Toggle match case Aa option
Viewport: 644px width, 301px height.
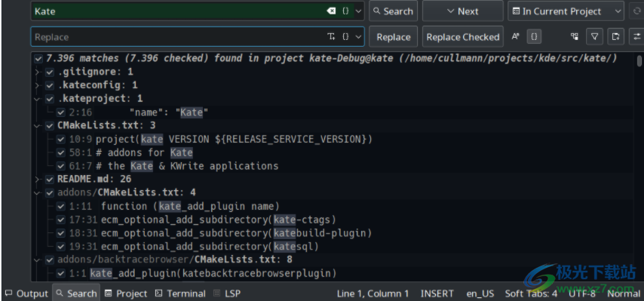pyautogui.click(x=516, y=36)
